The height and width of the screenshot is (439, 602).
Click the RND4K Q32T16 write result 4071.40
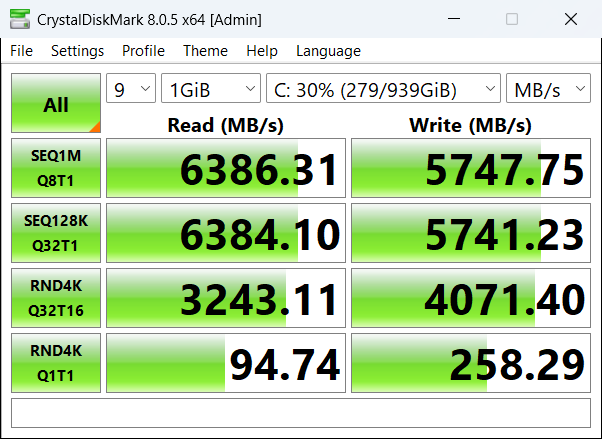click(471, 298)
